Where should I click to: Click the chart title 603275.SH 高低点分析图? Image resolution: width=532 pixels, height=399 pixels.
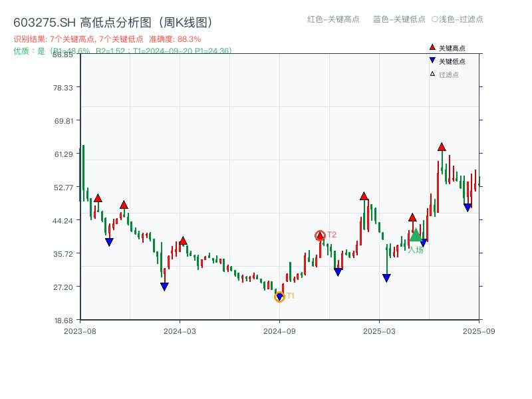pos(113,21)
